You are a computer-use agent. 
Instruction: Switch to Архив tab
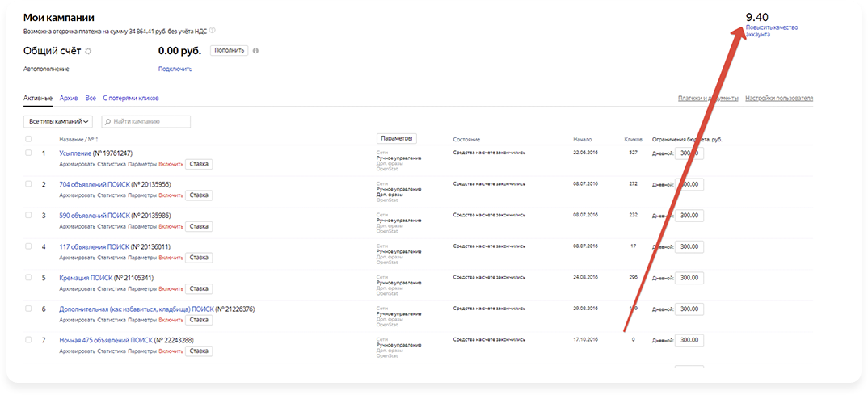69,98
